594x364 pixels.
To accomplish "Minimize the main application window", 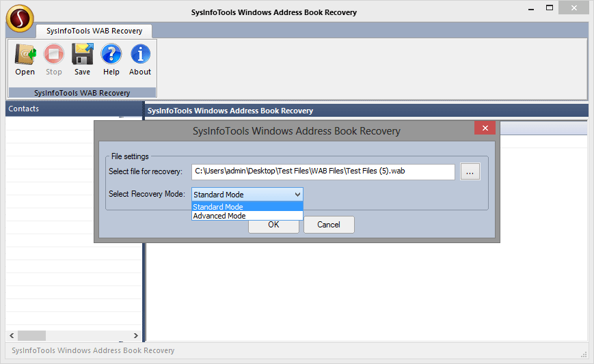I will 531,8.
